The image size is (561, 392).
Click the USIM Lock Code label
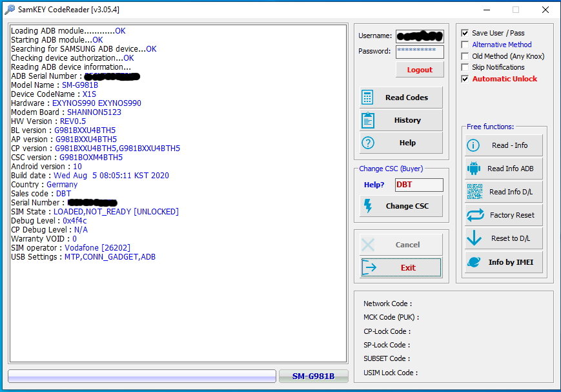(x=391, y=373)
